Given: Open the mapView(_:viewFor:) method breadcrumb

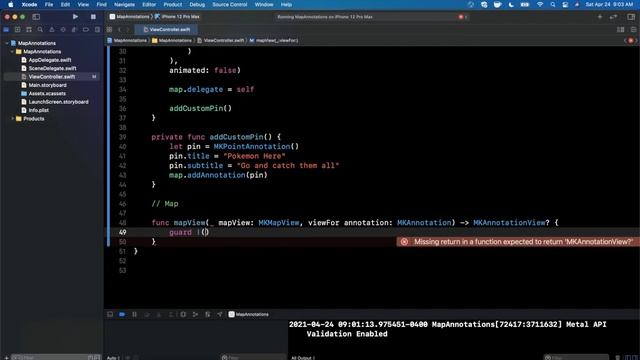Looking at the screenshot, I should (x=273, y=40).
